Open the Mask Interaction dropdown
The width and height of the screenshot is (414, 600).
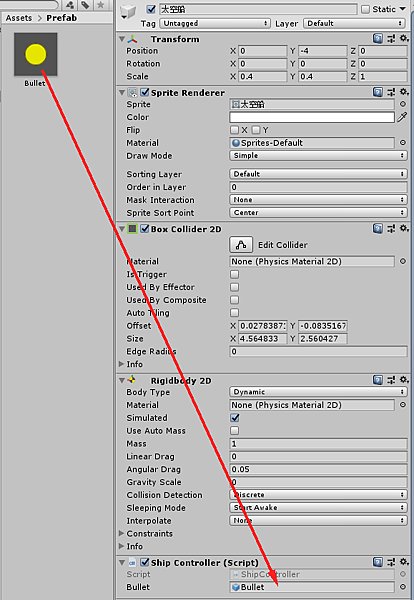pyautogui.click(x=318, y=199)
